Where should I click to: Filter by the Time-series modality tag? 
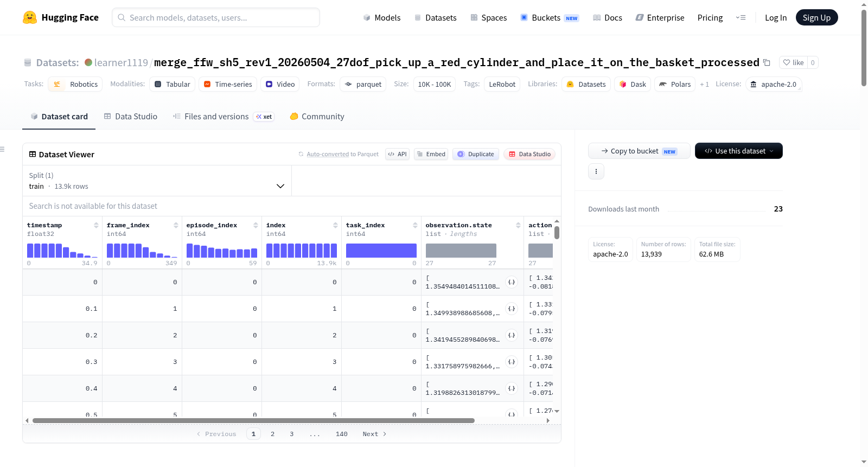click(228, 84)
